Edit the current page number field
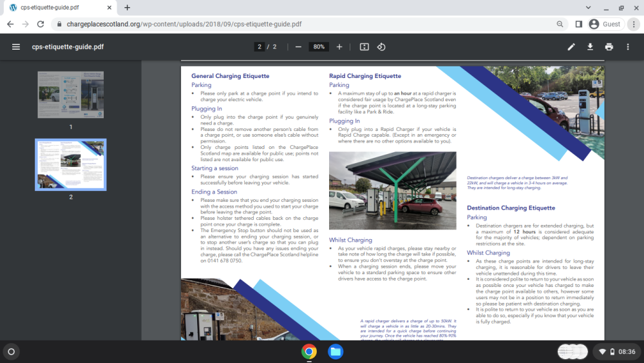Image resolution: width=644 pixels, height=363 pixels. point(259,47)
